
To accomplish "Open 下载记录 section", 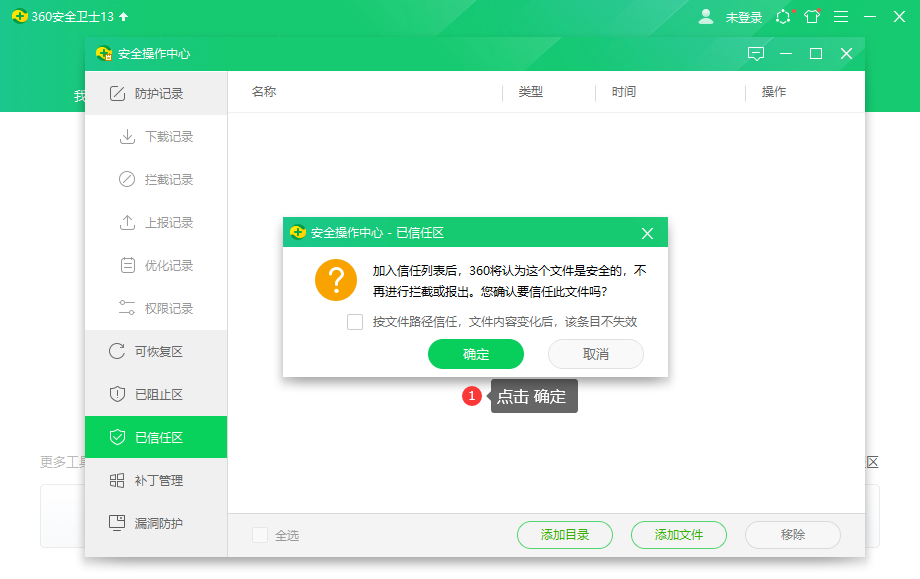I will (156, 137).
